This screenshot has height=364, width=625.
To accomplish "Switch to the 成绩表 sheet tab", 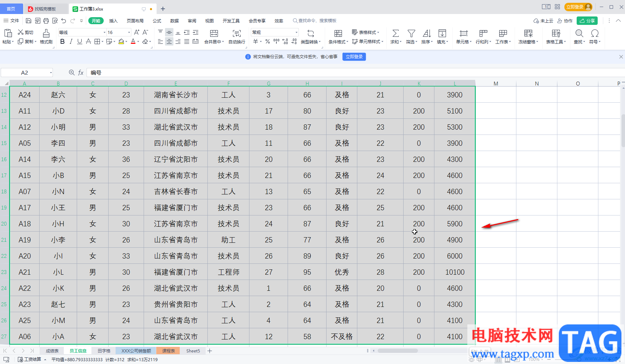I will tap(52, 351).
